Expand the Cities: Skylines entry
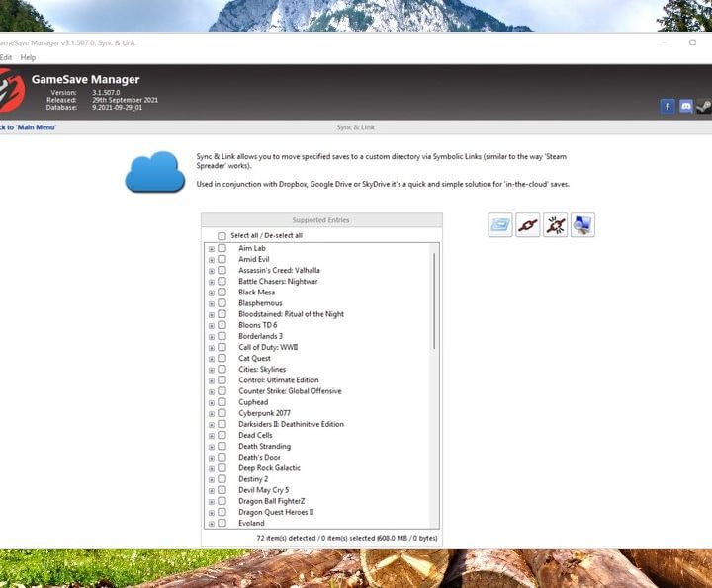The image size is (712, 588). 212,370
